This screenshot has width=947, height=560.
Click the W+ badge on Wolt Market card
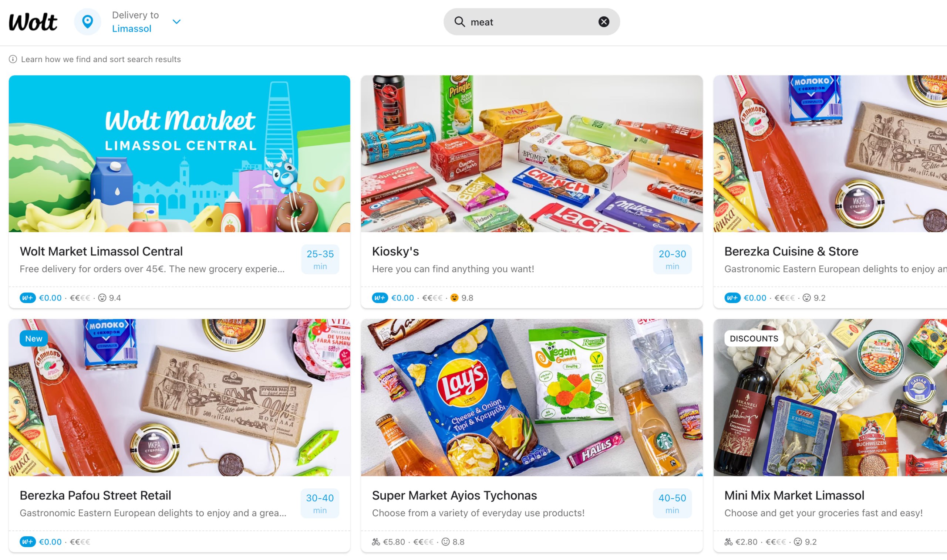28,298
